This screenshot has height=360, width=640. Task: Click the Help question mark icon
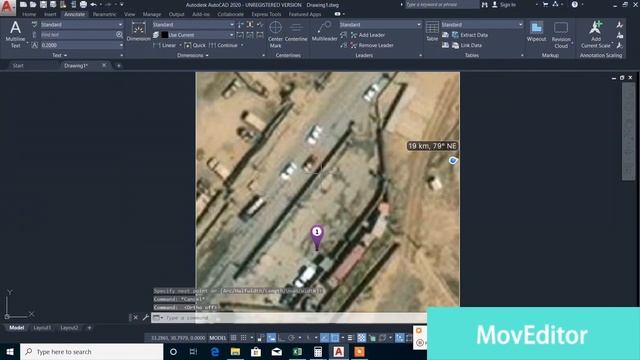pyautogui.click(x=575, y=4)
